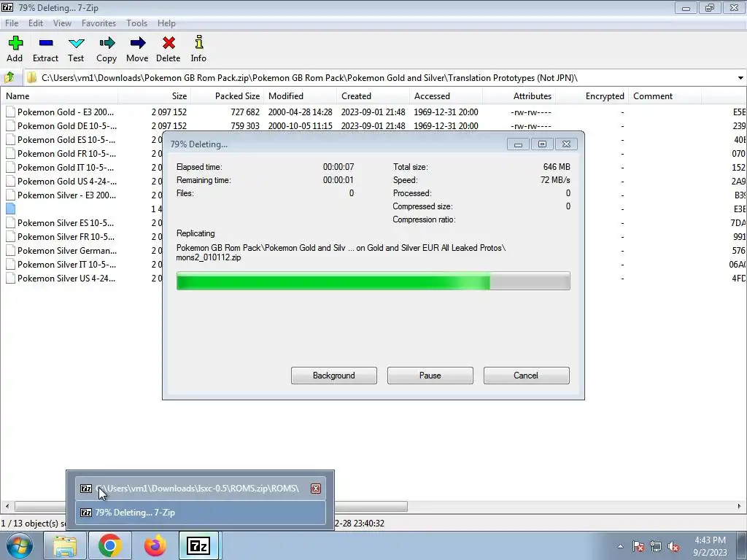This screenshot has width=747, height=560.
Task: Click the Background button in dialog
Action: coord(334,376)
